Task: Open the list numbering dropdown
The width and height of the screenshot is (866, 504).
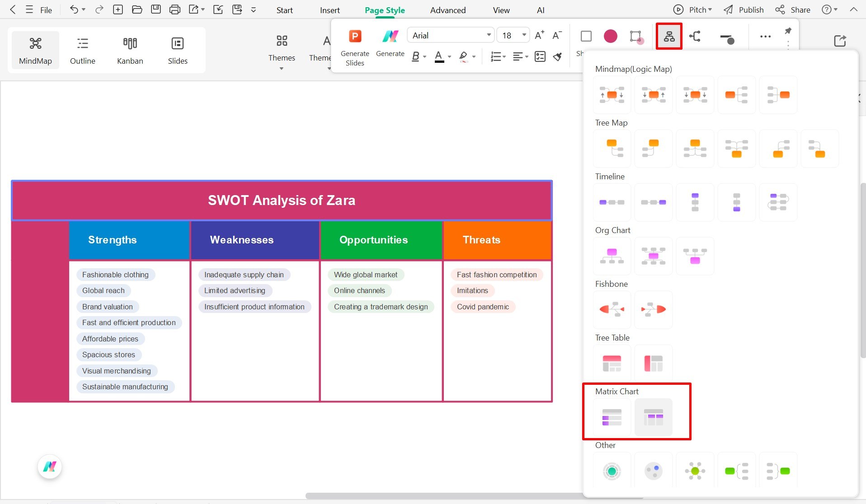Action: [x=498, y=56]
